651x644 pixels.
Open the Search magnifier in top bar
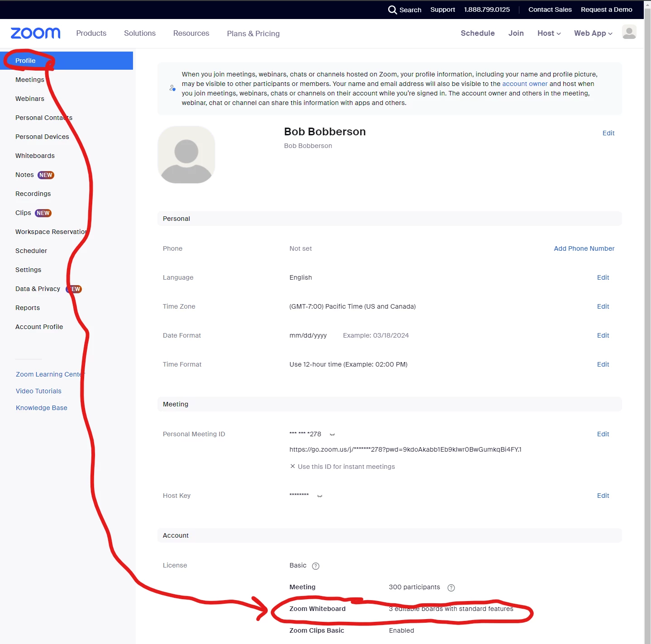(x=392, y=10)
